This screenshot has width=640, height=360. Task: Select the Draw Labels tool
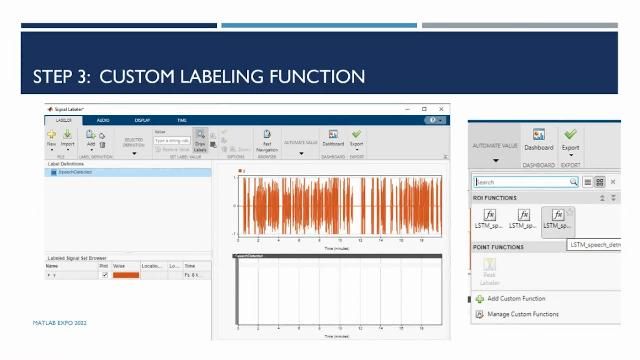200,140
